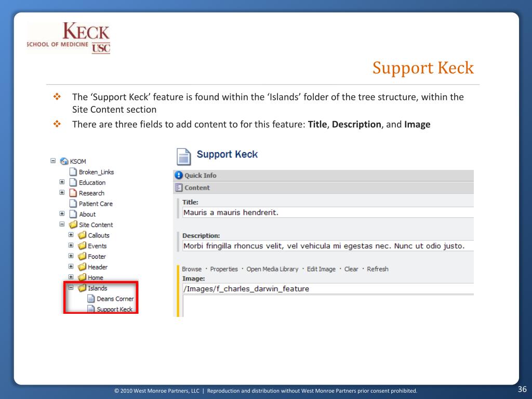This screenshot has width=532, height=399.
Task: Clear the image field
Action: click(351, 269)
